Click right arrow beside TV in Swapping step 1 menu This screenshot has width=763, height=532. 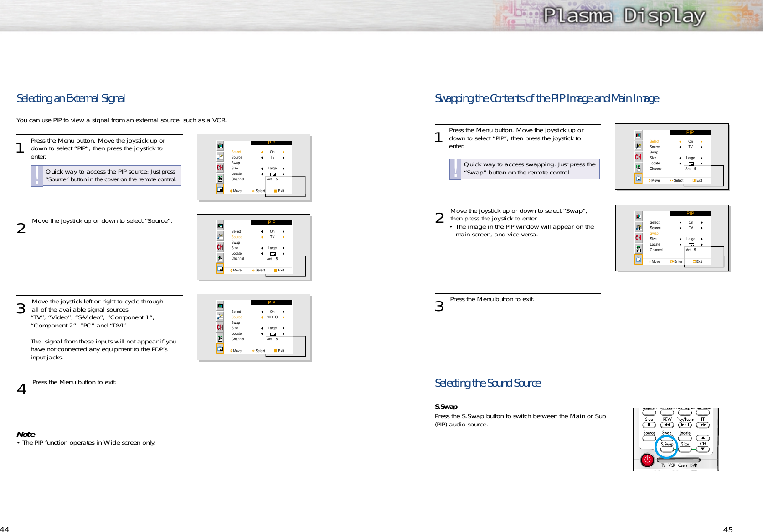click(701, 147)
